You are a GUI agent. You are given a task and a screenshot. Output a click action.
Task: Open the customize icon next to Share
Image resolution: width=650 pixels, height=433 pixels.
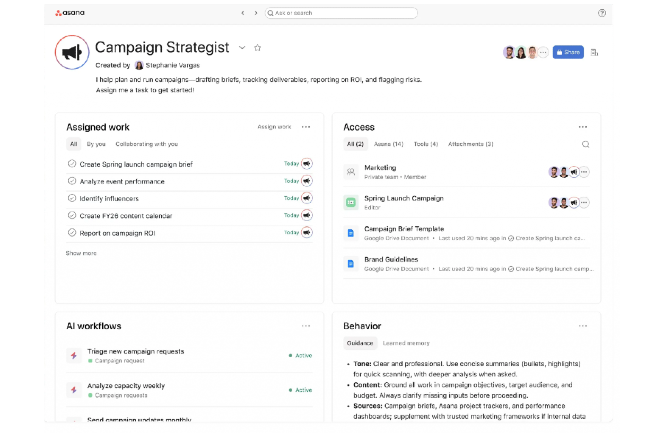tap(595, 52)
